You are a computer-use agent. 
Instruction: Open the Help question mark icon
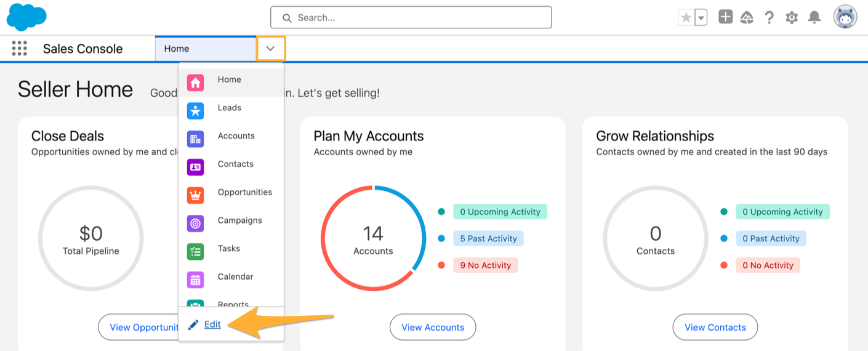click(x=769, y=17)
